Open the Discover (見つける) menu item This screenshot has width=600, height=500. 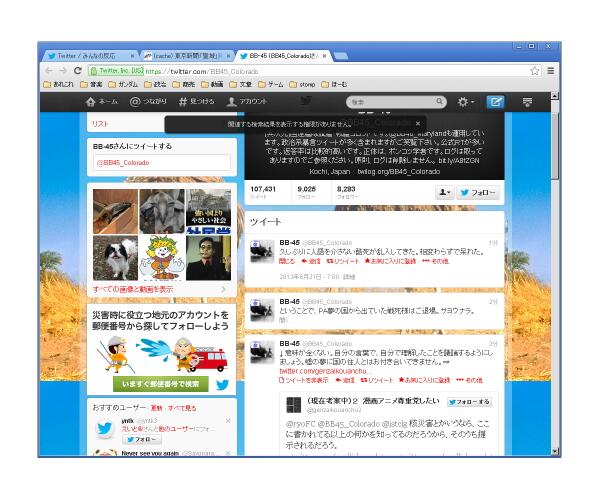click(197, 102)
